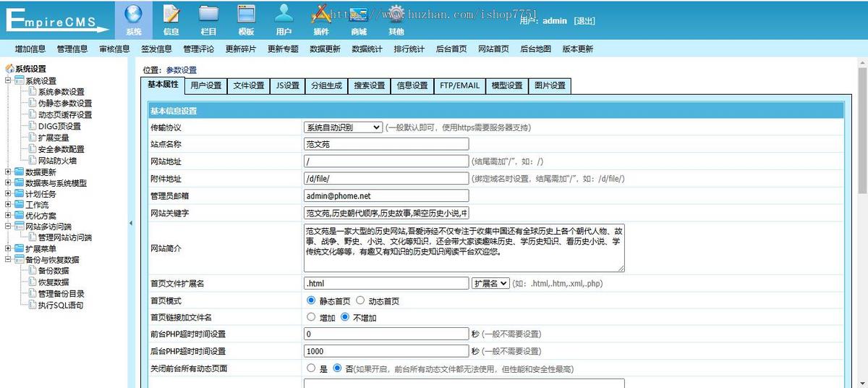
Task: Open 排行统计 in the quick menu
Action: pyautogui.click(x=409, y=49)
